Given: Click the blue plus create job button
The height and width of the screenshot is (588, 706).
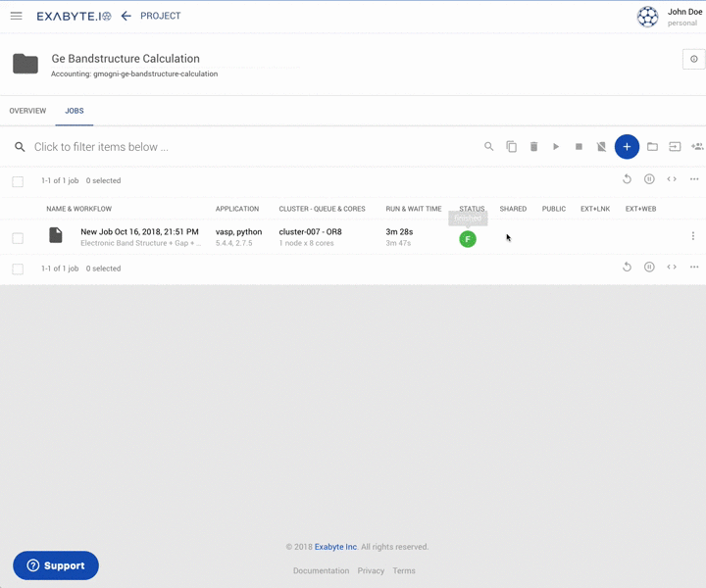Looking at the screenshot, I should point(627,147).
